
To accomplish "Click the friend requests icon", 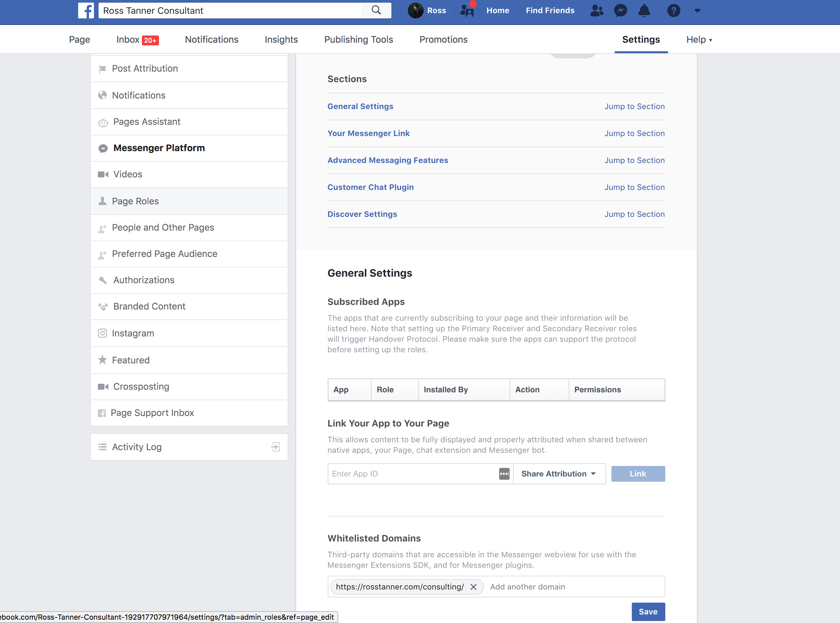I will pos(597,10).
